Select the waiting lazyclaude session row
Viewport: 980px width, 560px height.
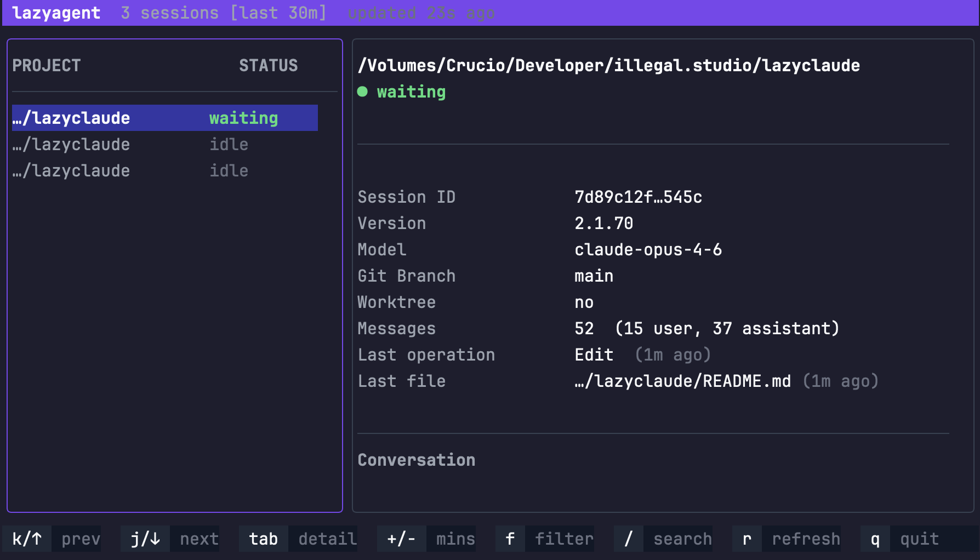[x=164, y=118]
